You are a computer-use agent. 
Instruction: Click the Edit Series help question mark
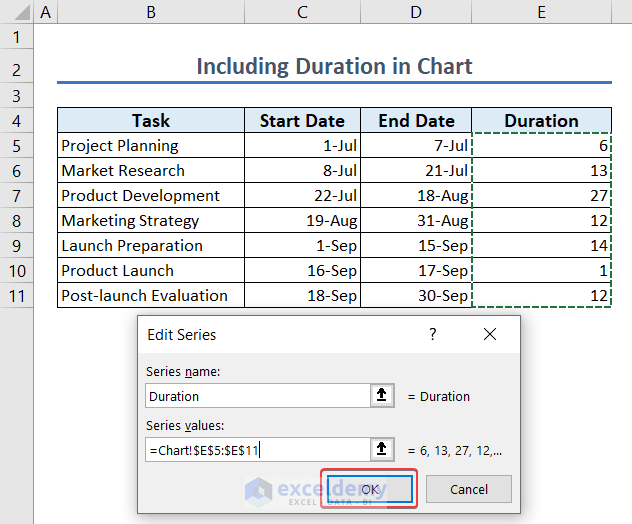pos(433,334)
